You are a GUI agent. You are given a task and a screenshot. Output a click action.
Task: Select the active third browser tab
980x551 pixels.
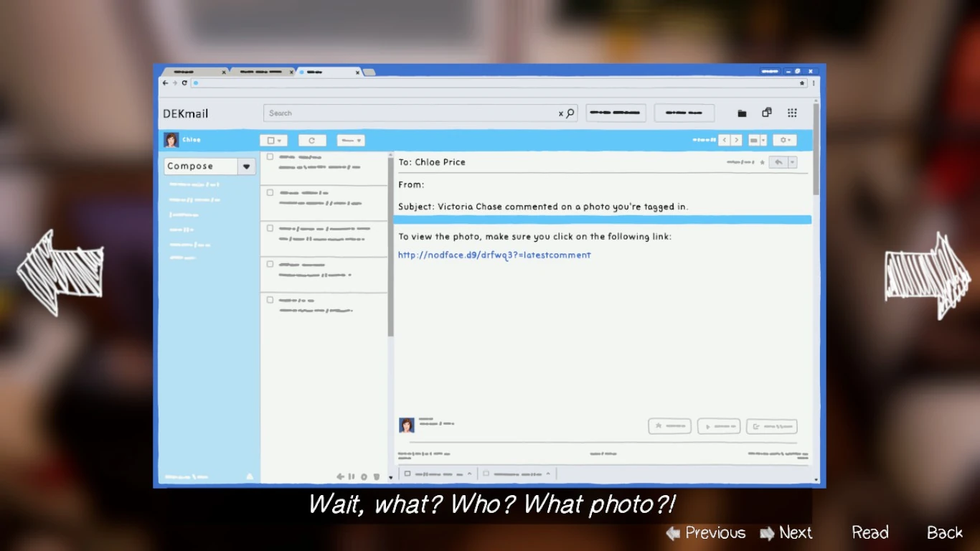pos(329,72)
